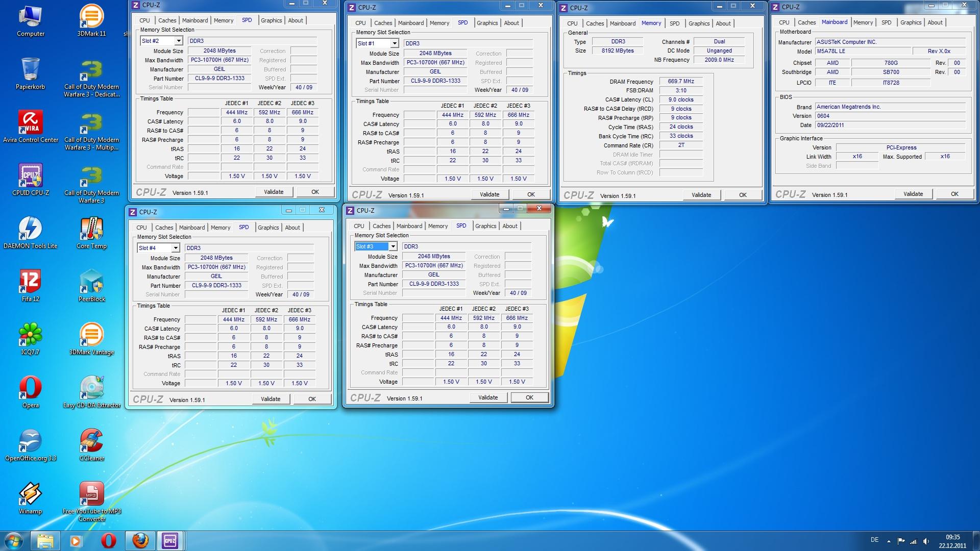
Task: Switch to CPU tab in Slot #2 window
Action: coord(145,20)
